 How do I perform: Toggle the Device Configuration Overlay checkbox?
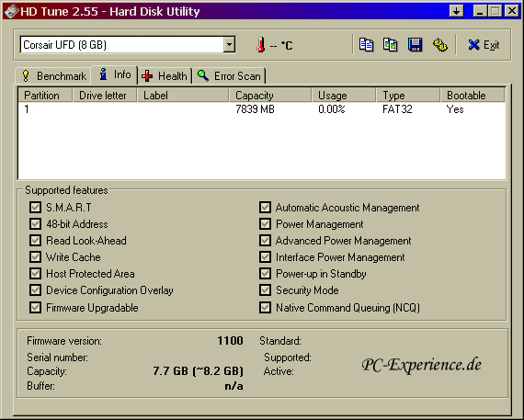point(36,290)
